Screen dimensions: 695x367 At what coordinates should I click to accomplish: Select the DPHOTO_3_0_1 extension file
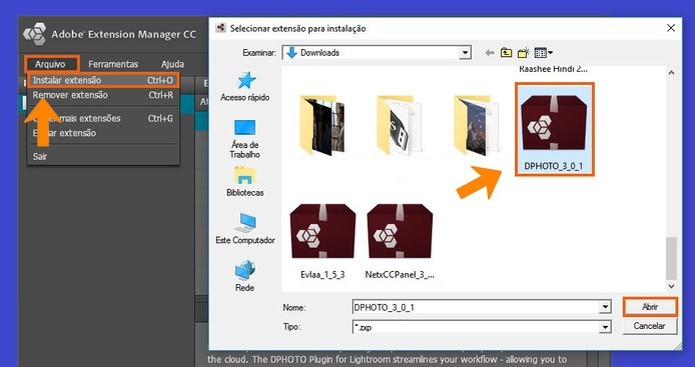coord(554,129)
